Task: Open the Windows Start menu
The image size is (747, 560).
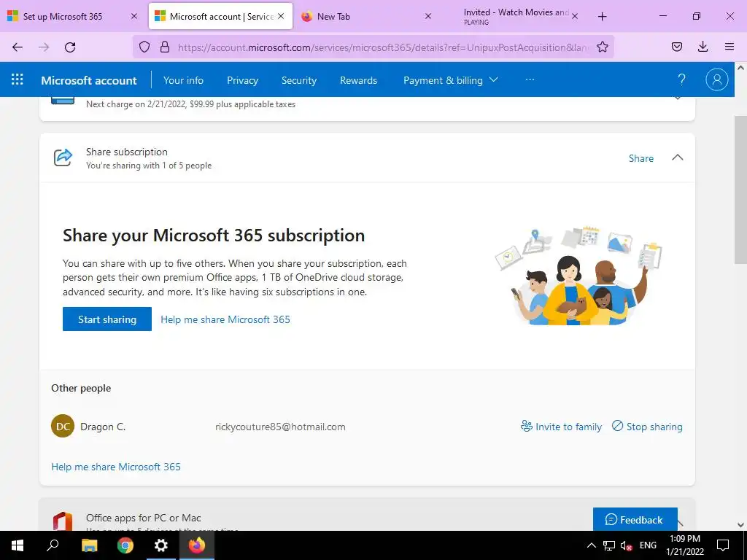Action: pos(18,545)
